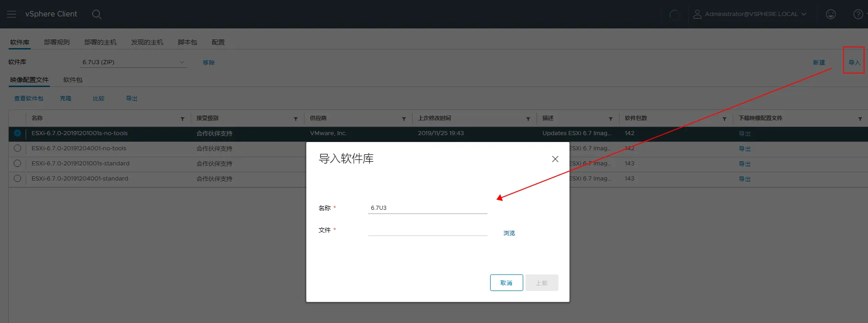868x323 pixels.
Task: Click the search magnifier icon
Action: (x=96, y=14)
